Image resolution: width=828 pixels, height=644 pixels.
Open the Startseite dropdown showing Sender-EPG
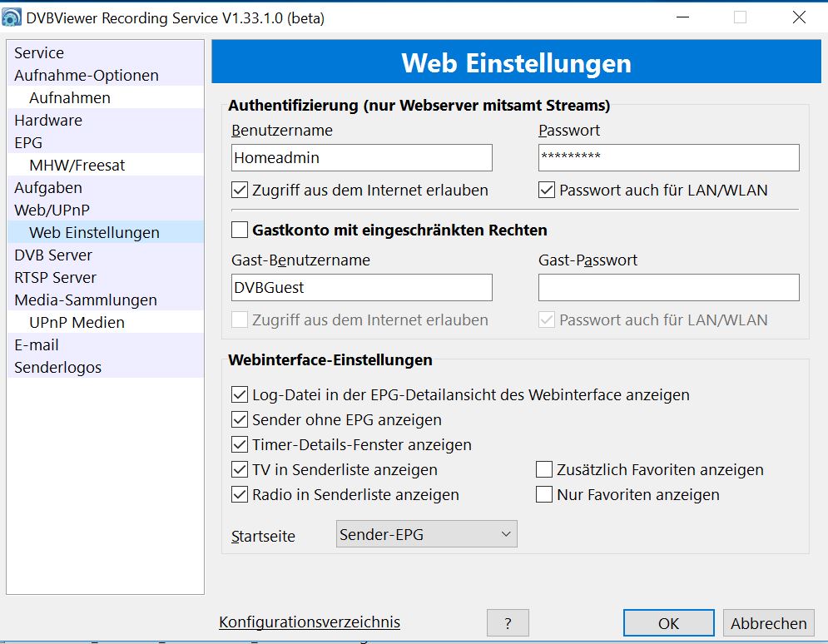coord(427,534)
